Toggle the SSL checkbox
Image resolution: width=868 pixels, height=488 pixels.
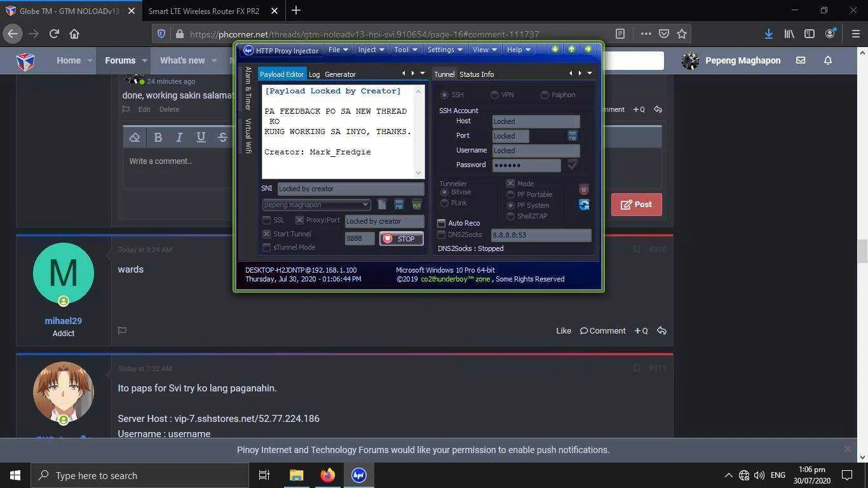(x=267, y=220)
